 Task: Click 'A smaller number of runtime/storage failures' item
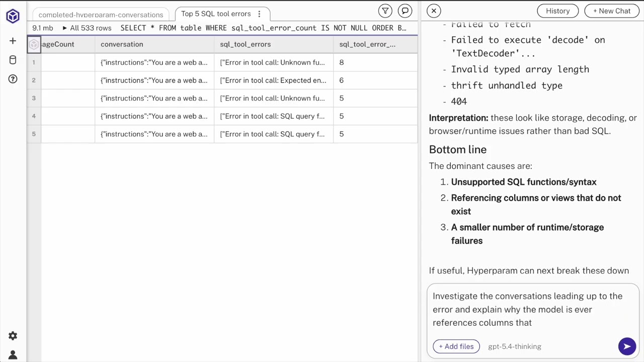coord(527,234)
